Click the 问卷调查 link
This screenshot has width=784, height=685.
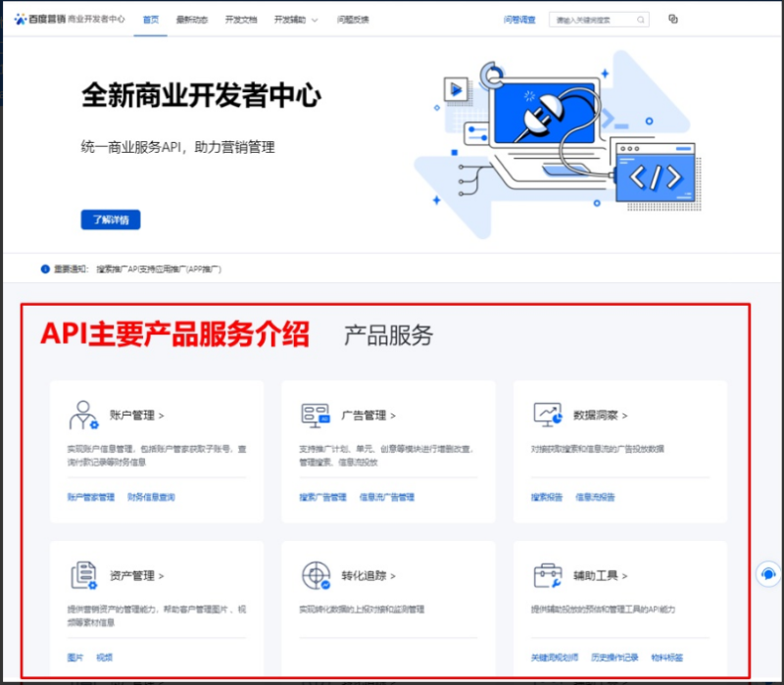click(x=521, y=19)
